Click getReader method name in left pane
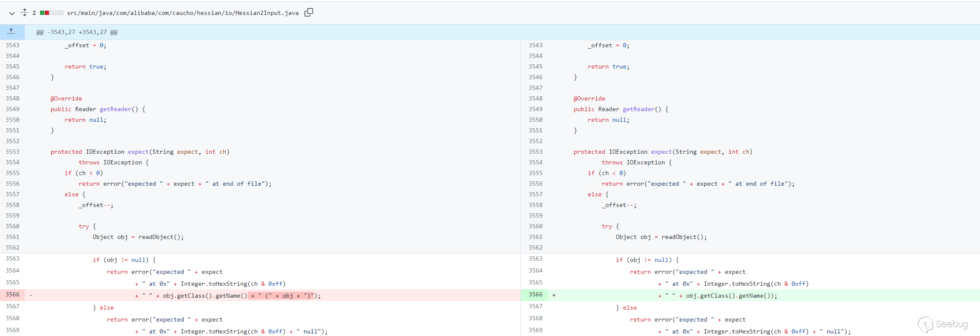Viewport: 980px width, 336px height. (x=115, y=109)
